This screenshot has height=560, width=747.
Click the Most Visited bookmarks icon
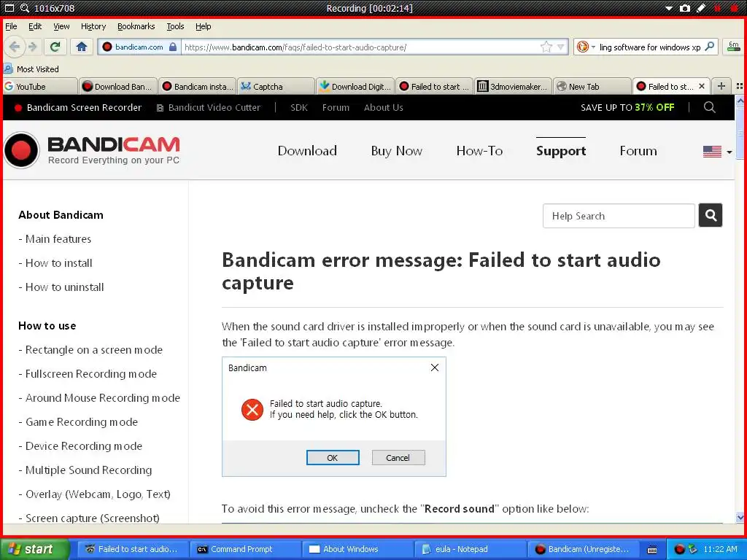(x=8, y=69)
